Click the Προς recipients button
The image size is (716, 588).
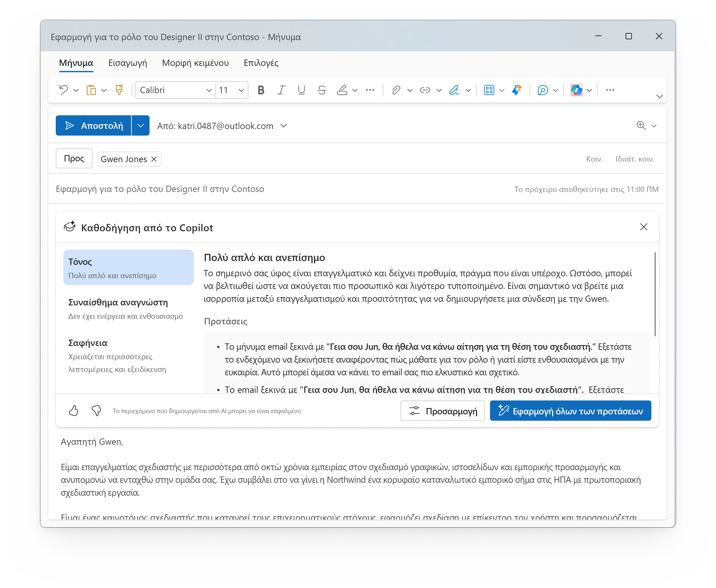click(x=74, y=158)
